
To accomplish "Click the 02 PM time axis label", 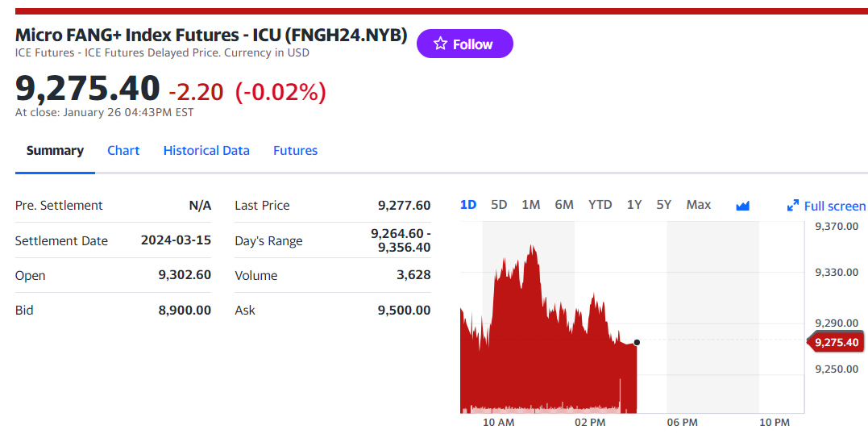I will 590,423.
